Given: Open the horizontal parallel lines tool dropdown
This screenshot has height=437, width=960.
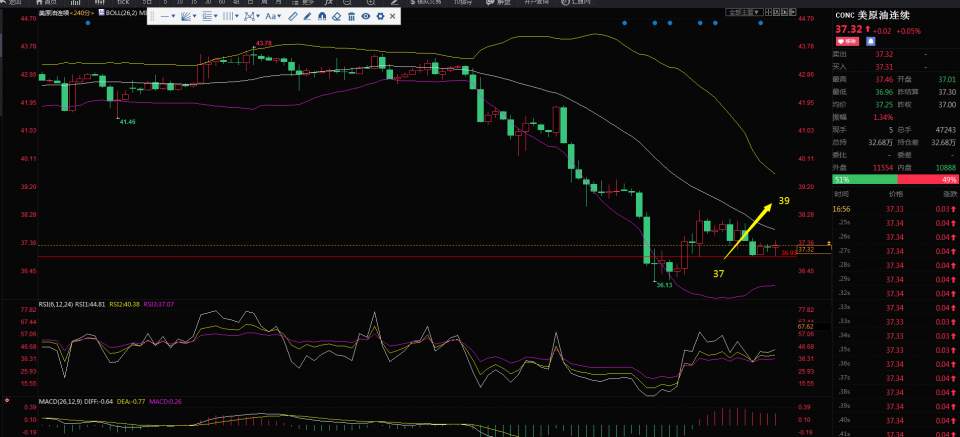Looking at the screenshot, I should [209, 16].
